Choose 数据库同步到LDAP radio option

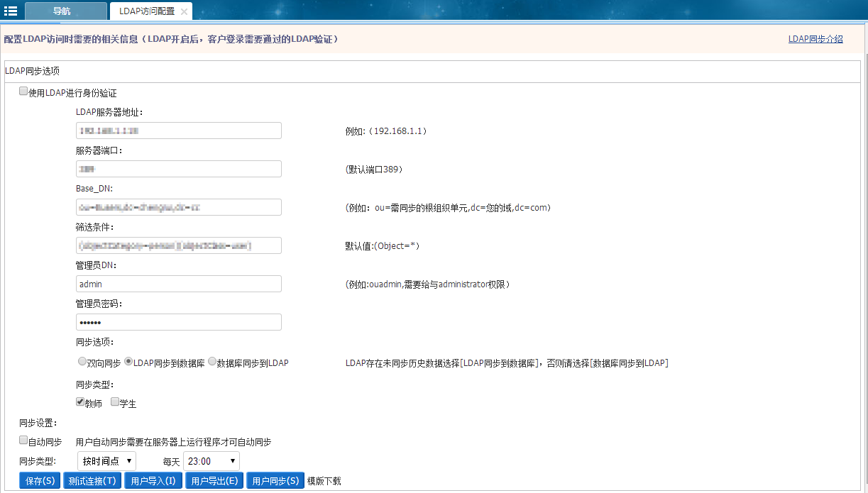212,361
